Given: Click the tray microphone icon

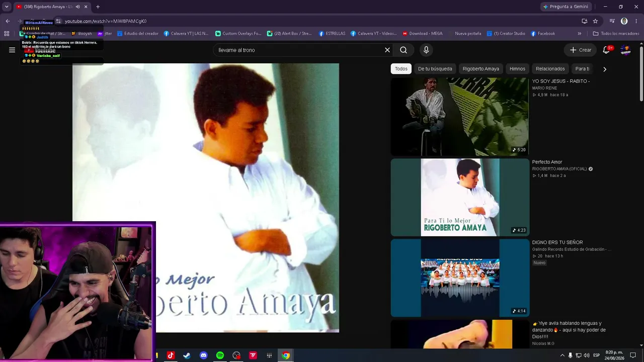Looking at the screenshot, I should (x=570, y=355).
